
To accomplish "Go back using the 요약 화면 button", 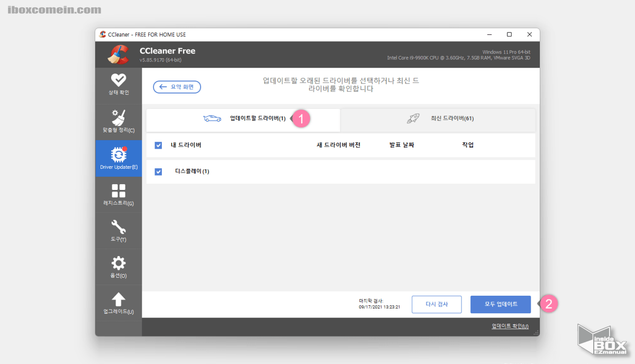I will point(177,87).
